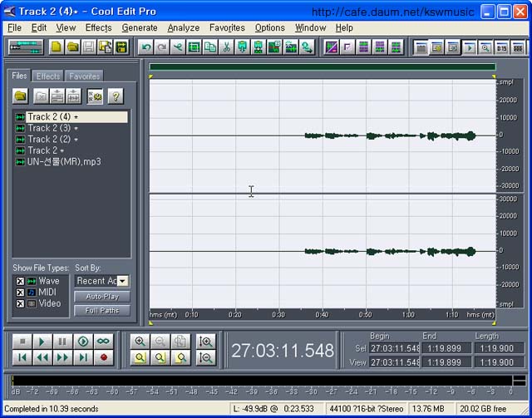The image size is (532, 418).
Task: Toggle the MIDI file type checkbox
Action: (x=20, y=293)
